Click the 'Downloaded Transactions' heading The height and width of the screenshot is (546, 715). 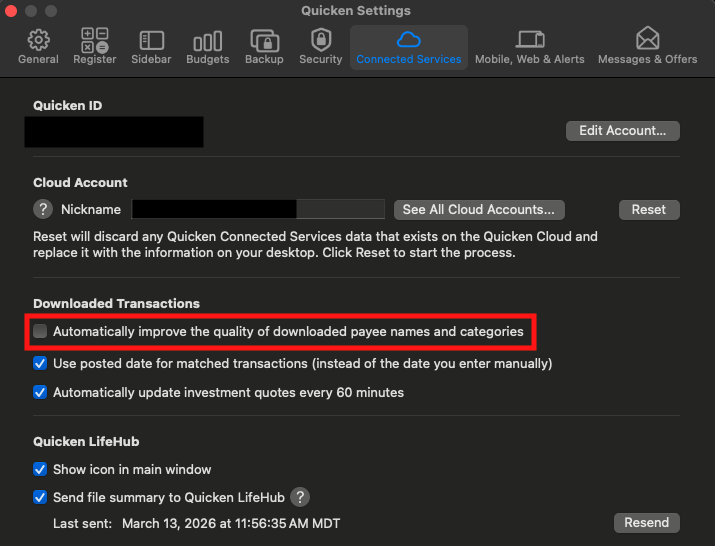(116, 303)
